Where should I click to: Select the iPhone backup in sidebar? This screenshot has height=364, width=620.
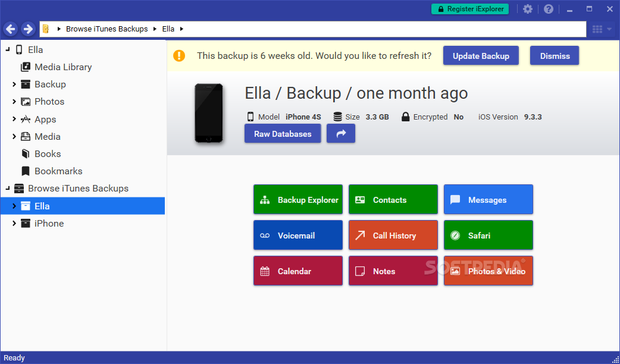[49, 223]
